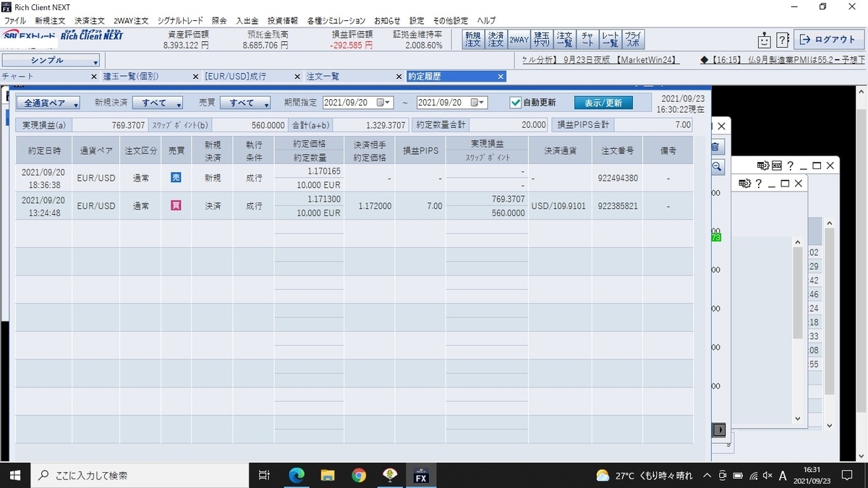Click the 表示/更新 button

click(x=603, y=103)
